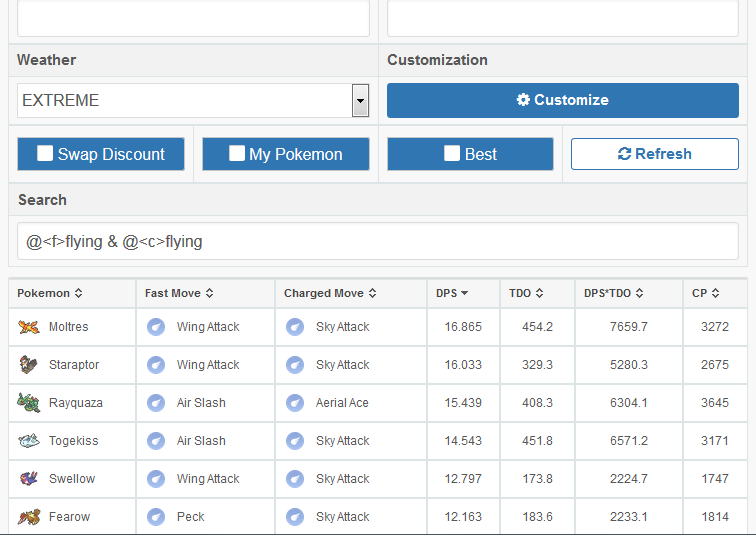The height and width of the screenshot is (535, 756).
Task: Select the Moltres name text
Action: 68,327
